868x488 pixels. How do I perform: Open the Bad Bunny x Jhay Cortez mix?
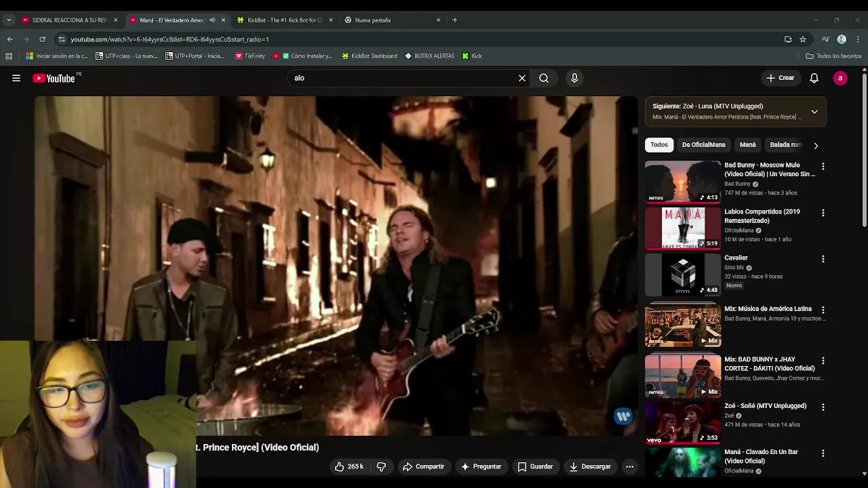pyautogui.click(x=769, y=364)
